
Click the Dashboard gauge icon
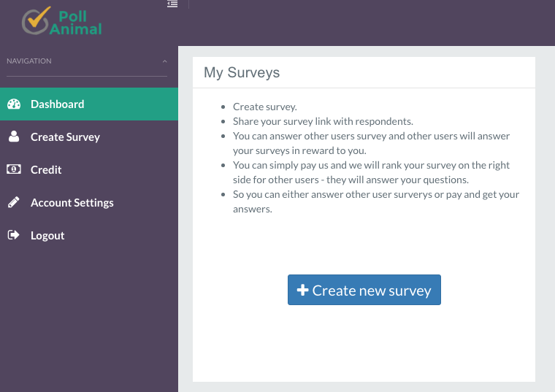click(x=14, y=104)
